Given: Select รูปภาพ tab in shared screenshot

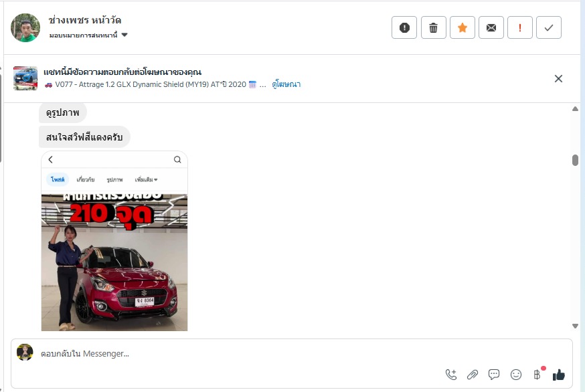Looking at the screenshot, I should pos(114,180).
